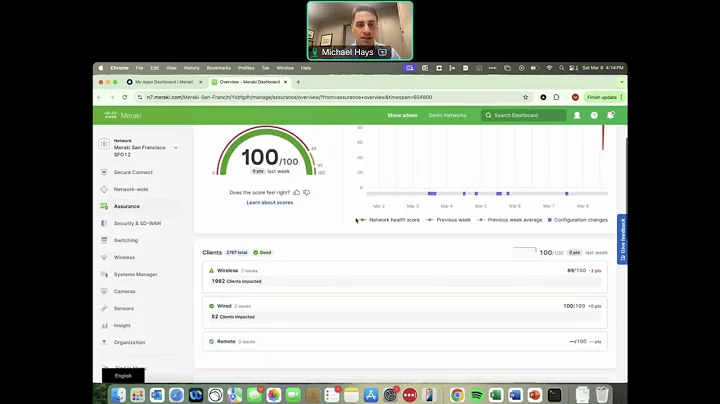Launch Spotify from the Dock

476,395
